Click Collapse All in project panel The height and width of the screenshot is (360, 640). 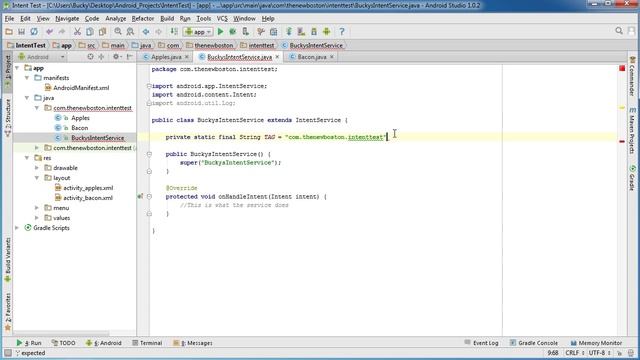click(101, 57)
